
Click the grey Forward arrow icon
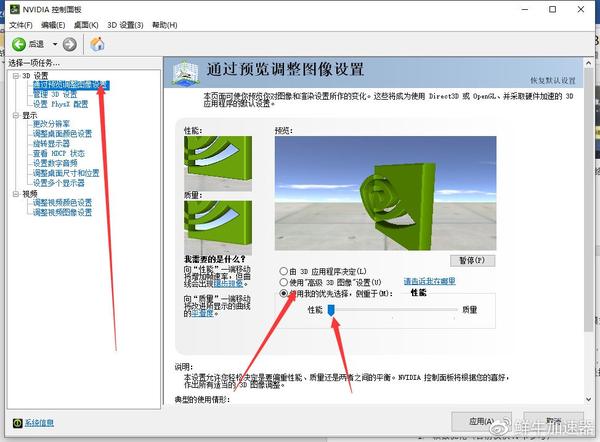[x=70, y=44]
